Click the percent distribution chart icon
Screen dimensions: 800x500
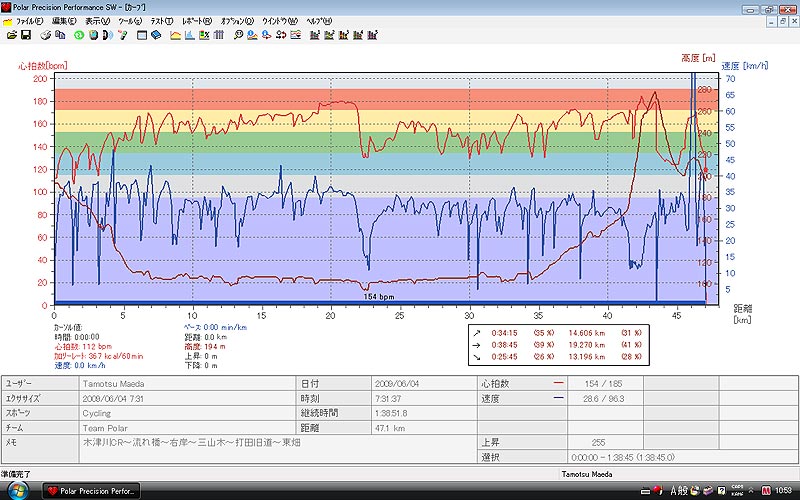[204, 35]
